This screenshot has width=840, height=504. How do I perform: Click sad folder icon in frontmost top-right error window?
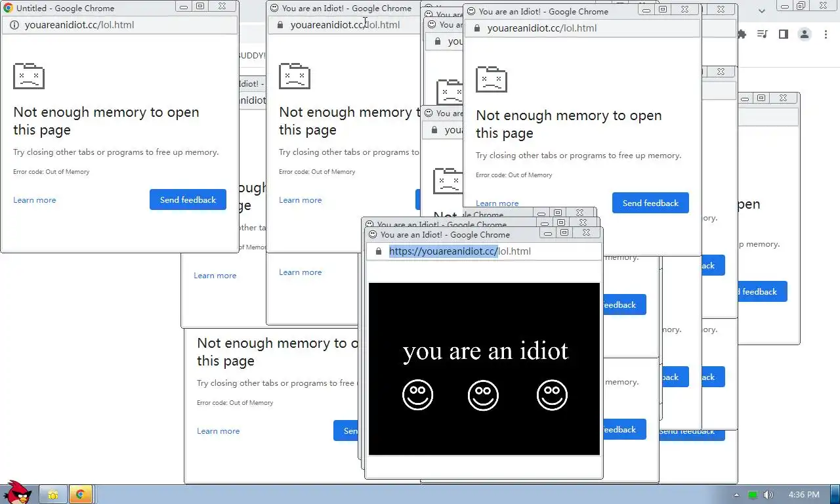(492, 79)
